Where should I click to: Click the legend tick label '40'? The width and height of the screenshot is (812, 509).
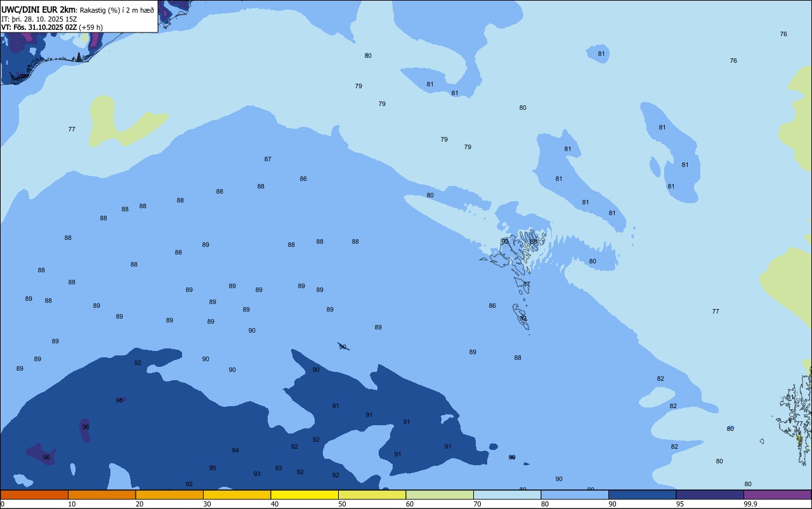click(x=275, y=504)
